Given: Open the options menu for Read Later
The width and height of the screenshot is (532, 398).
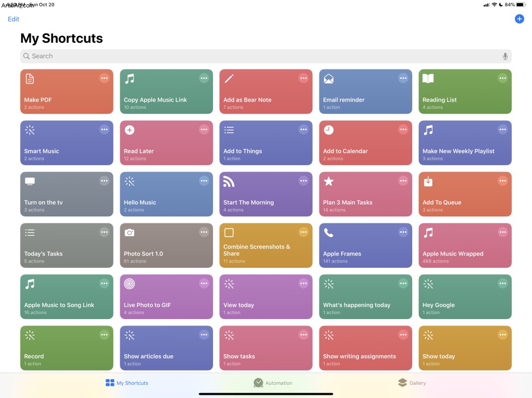Looking at the screenshot, I should tap(204, 130).
